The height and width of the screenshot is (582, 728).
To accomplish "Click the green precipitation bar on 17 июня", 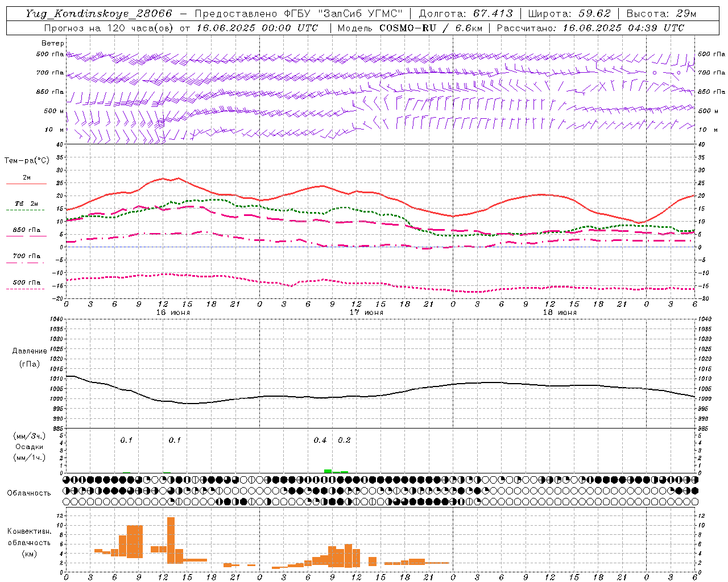I will [x=328, y=471].
